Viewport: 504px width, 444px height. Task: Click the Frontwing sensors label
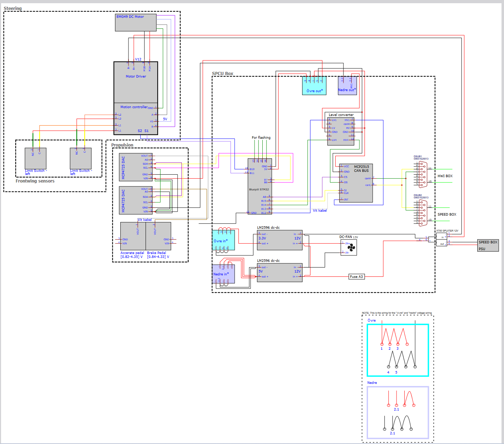pyautogui.click(x=35, y=181)
